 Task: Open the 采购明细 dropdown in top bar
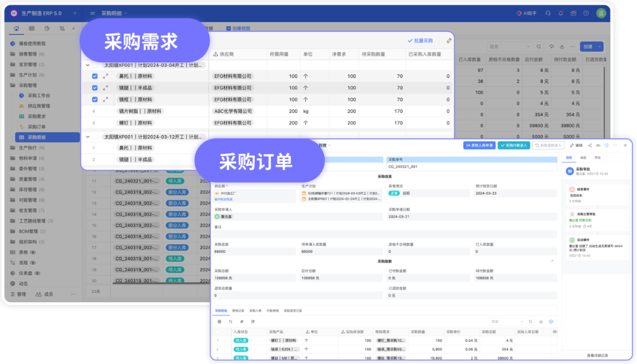click(x=114, y=13)
